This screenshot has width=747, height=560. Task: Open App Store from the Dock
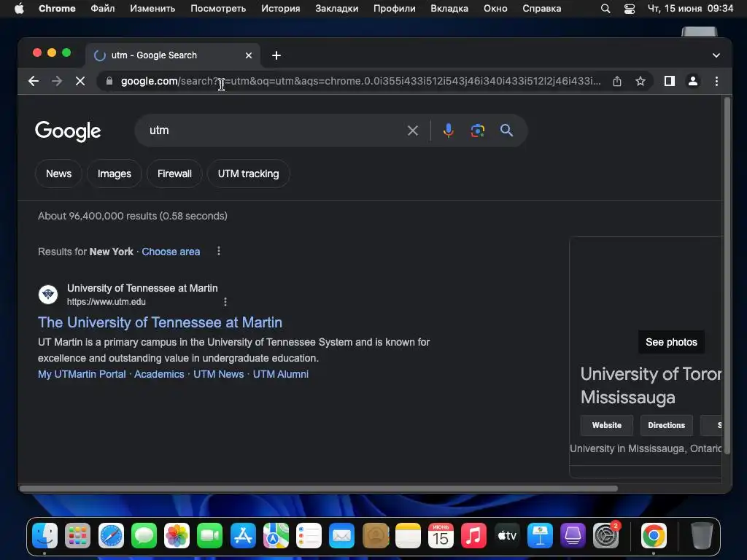(243, 536)
